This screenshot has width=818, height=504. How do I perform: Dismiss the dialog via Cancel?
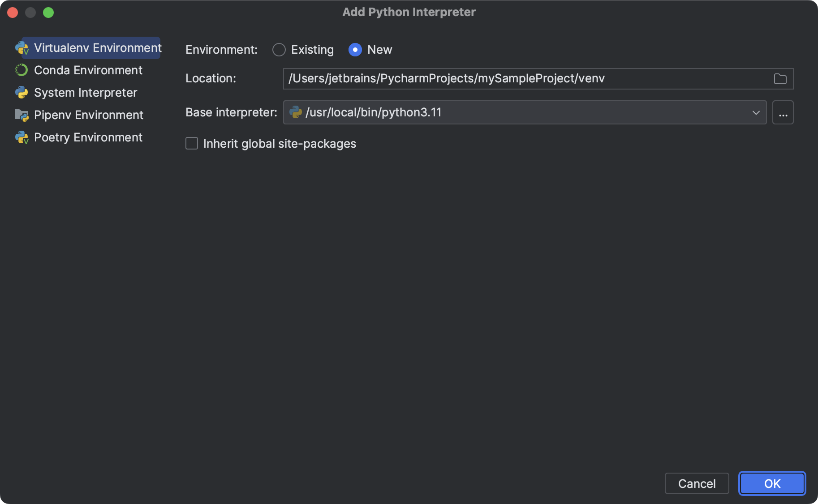coord(697,483)
